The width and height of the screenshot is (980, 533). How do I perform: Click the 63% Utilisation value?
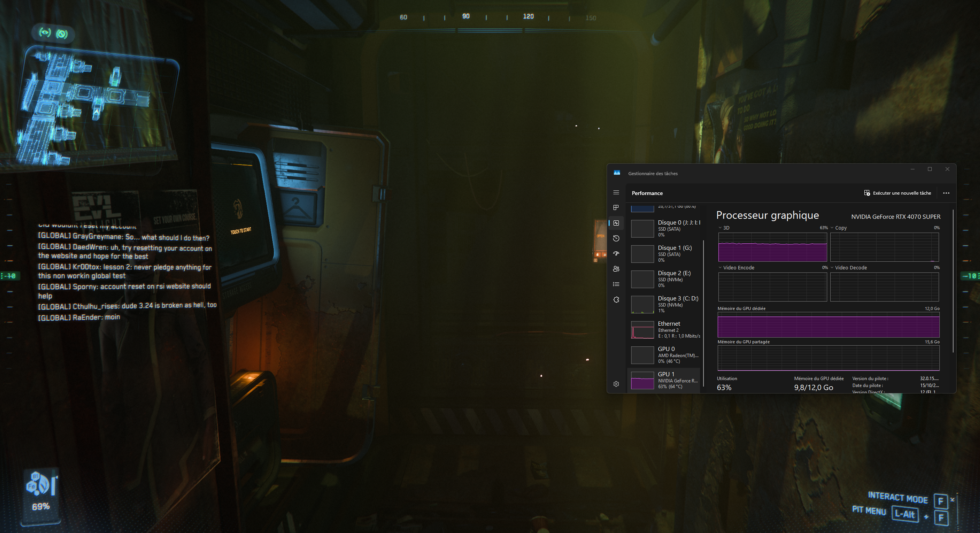coord(724,387)
